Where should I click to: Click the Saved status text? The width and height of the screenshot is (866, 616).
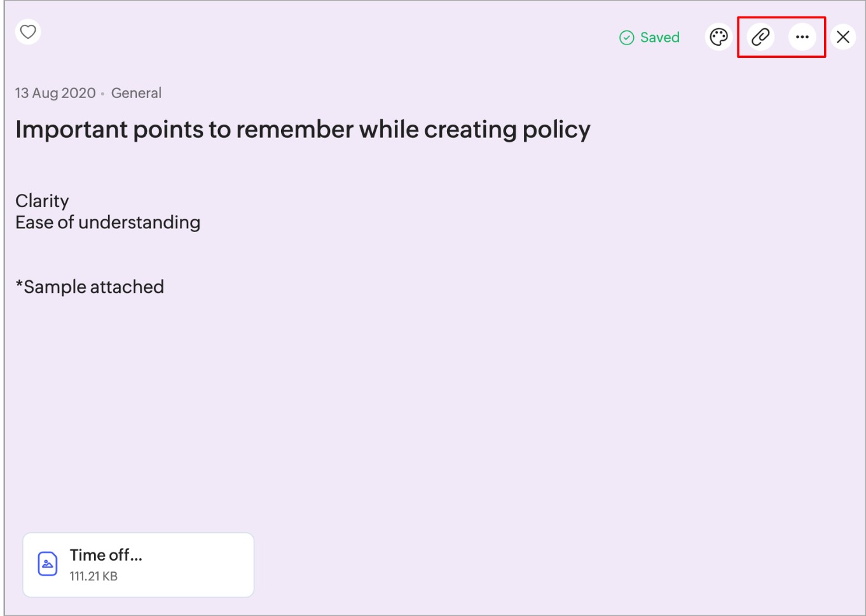click(659, 38)
